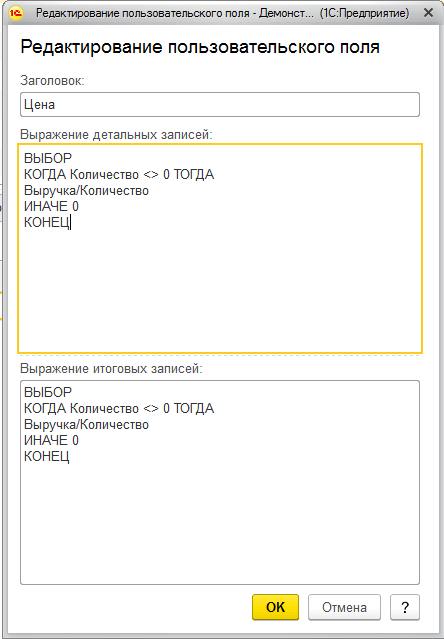Click Выручка/Количество in detail records expression
This screenshot has width=444, height=639.
pyautogui.click(x=86, y=190)
